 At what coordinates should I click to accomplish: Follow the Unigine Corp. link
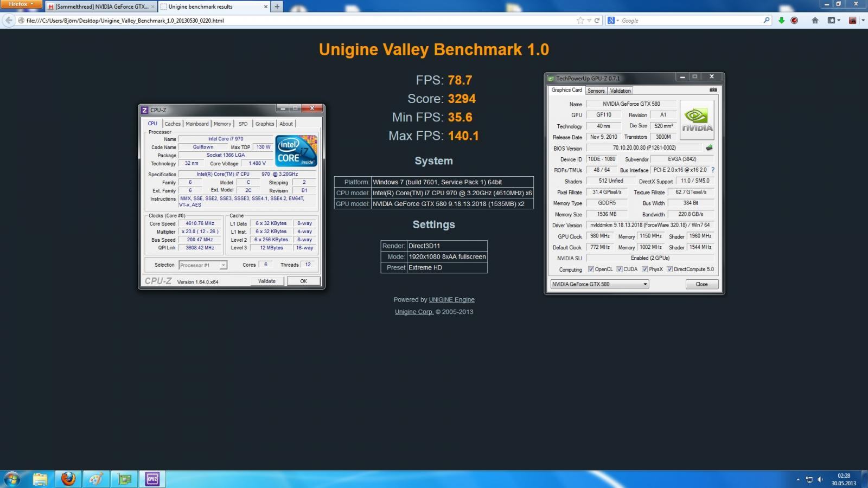[414, 312]
